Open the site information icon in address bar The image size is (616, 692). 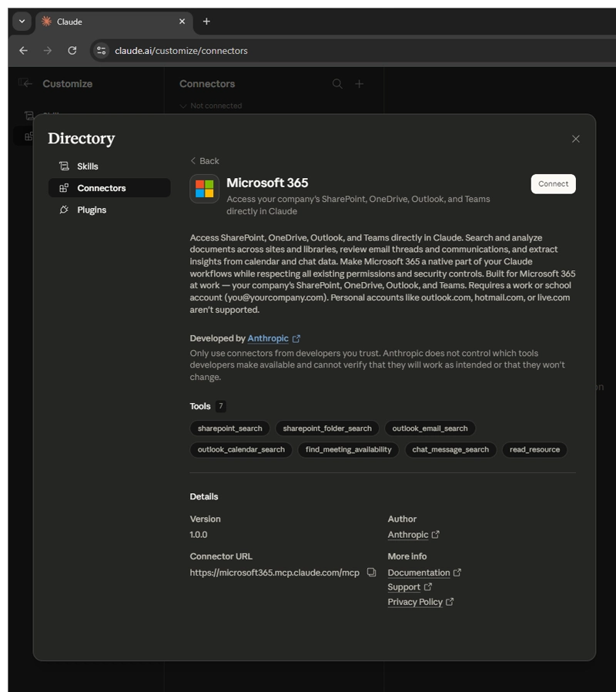(x=101, y=51)
